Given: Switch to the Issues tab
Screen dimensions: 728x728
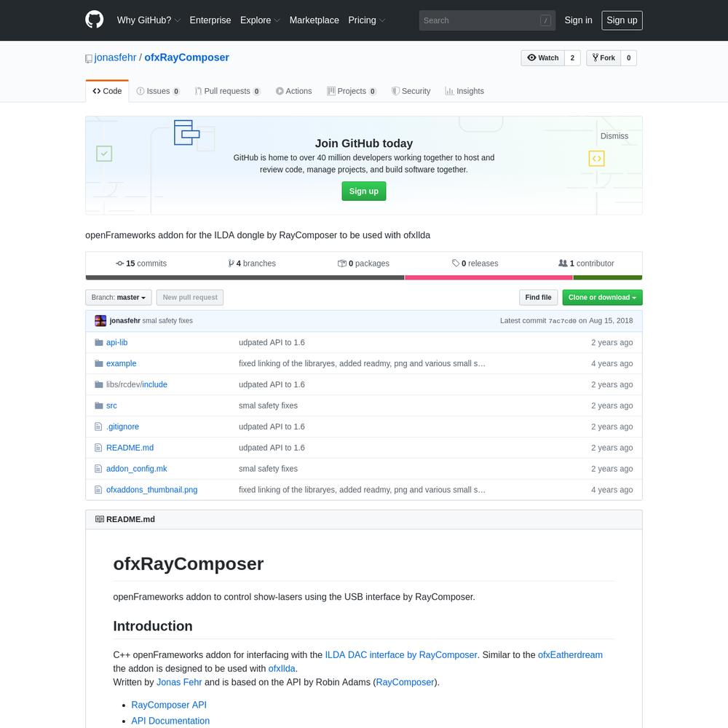Looking at the screenshot, I should click(158, 91).
